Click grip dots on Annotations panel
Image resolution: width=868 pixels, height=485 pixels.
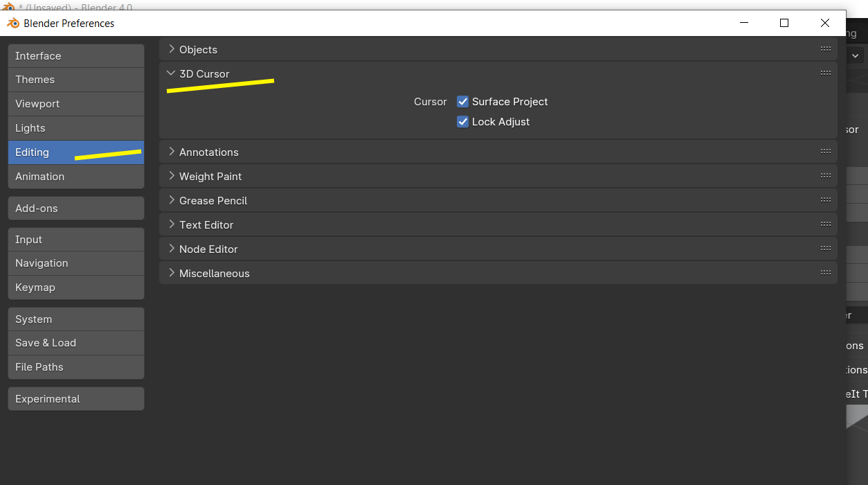pos(825,152)
